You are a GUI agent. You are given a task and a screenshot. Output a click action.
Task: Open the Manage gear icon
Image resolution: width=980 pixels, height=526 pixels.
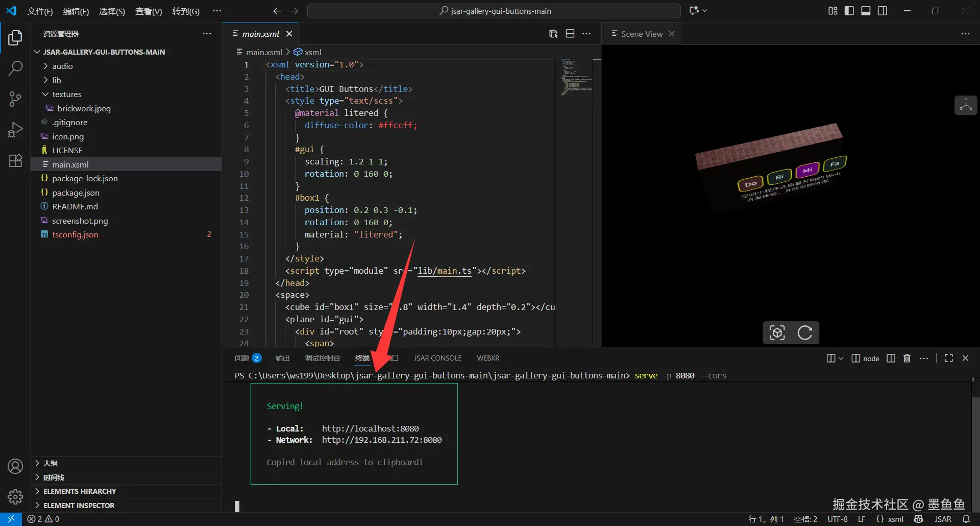point(15,496)
